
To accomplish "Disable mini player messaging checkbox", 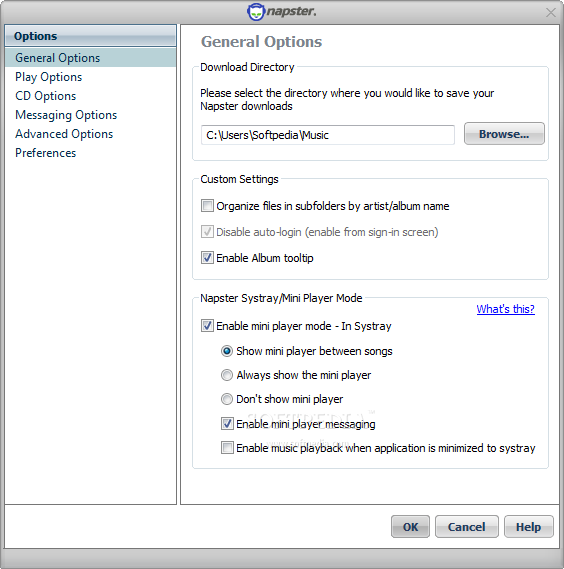I will tap(227, 424).
